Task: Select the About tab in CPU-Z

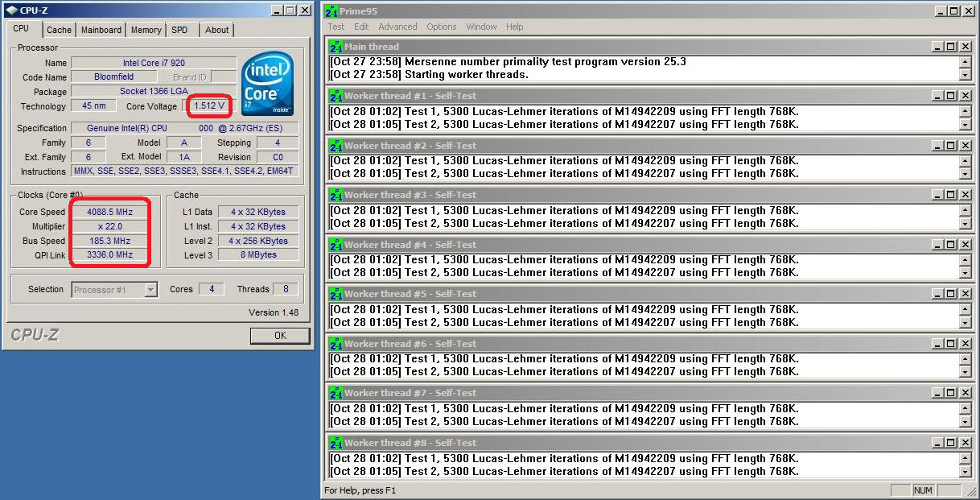Action: pyautogui.click(x=216, y=30)
